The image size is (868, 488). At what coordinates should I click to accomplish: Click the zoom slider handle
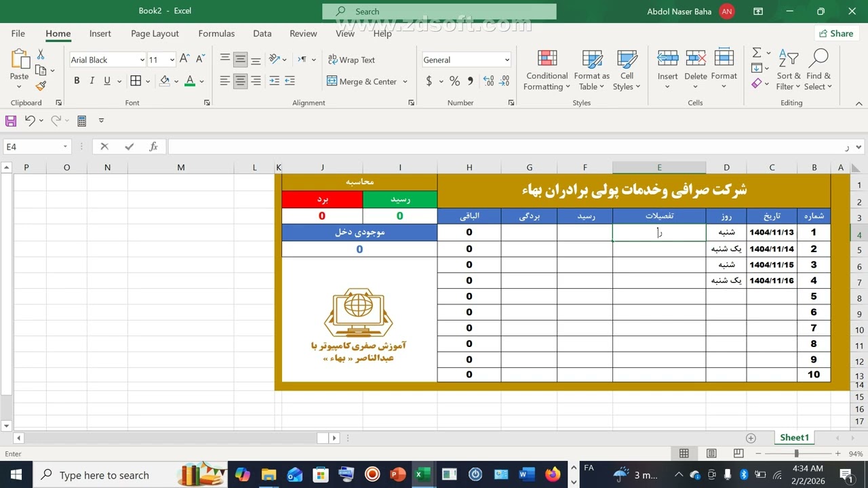(797, 453)
